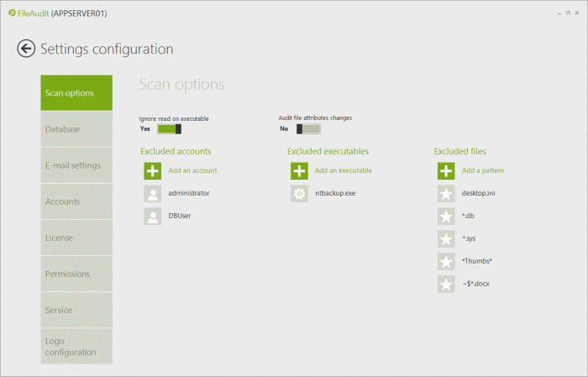Select the star icon beside desktop.ini
The image size is (588, 377).
pos(446,194)
